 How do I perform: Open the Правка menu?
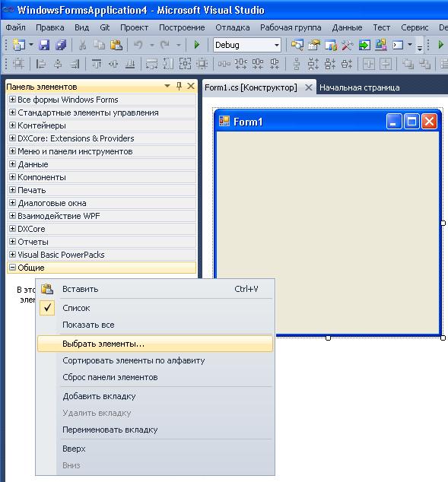pos(50,27)
